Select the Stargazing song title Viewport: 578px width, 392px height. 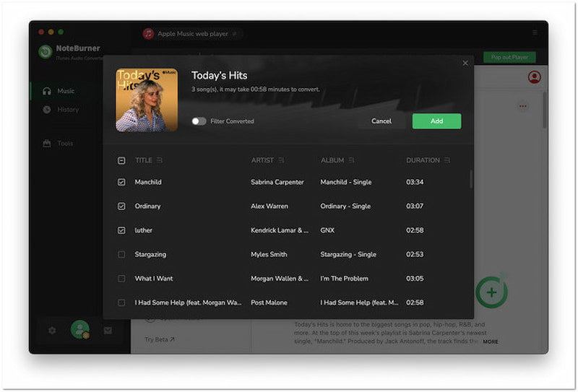[150, 255]
